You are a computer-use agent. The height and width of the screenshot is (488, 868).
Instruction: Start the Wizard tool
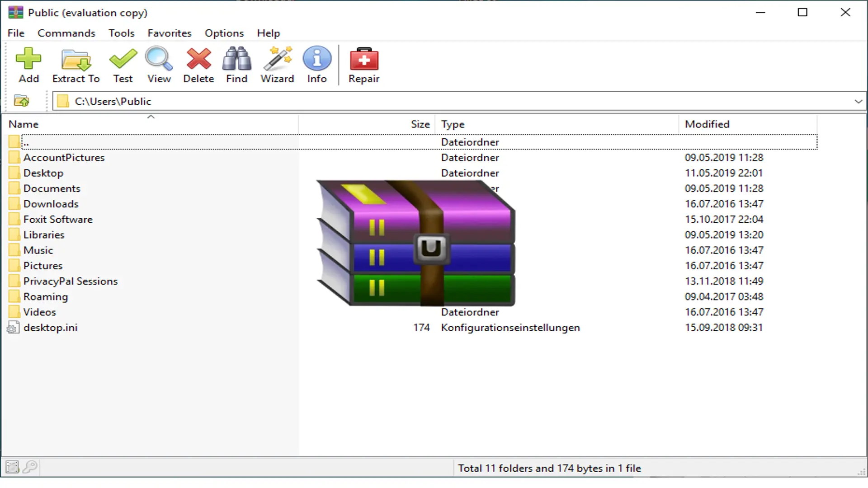(277, 65)
